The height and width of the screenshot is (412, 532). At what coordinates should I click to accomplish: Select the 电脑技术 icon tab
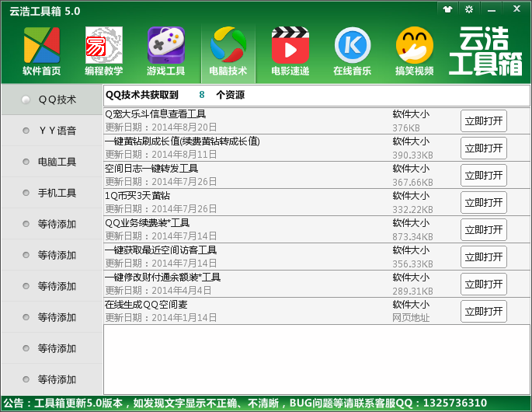228,53
